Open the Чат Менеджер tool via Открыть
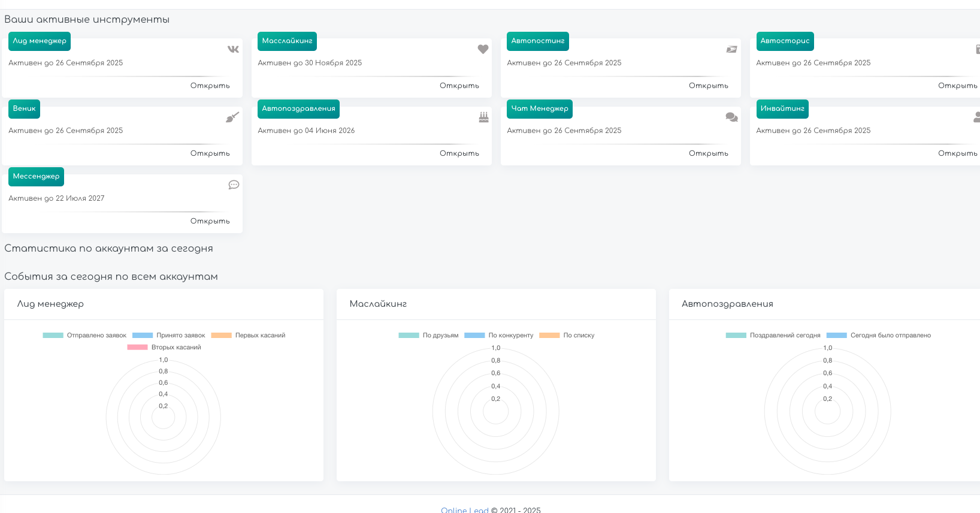Viewport: 980px width, 513px height. click(709, 153)
